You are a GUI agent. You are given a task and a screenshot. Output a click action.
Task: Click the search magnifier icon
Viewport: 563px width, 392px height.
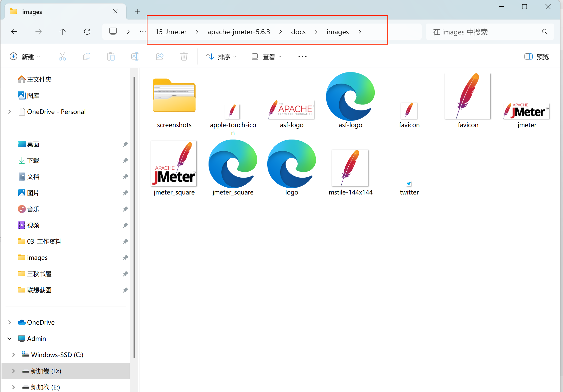click(545, 32)
